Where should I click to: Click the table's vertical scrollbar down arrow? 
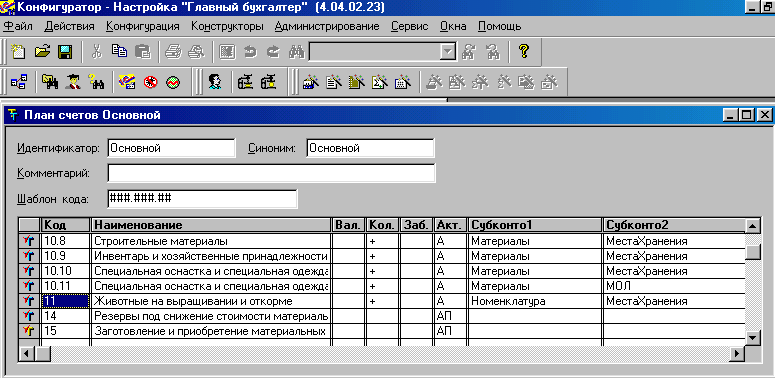752,338
